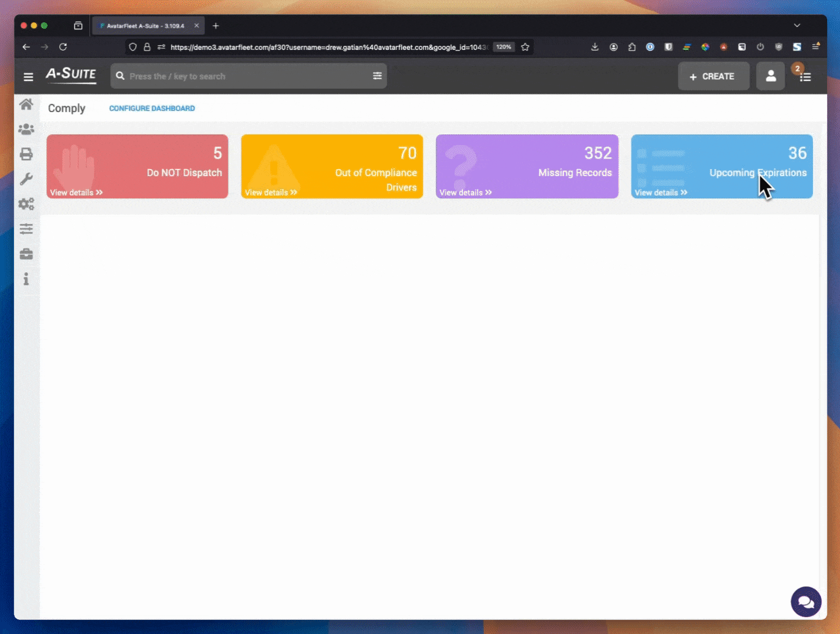The height and width of the screenshot is (634, 840).
Task: Open the Home dashboard icon in sidebar
Action: tap(26, 104)
